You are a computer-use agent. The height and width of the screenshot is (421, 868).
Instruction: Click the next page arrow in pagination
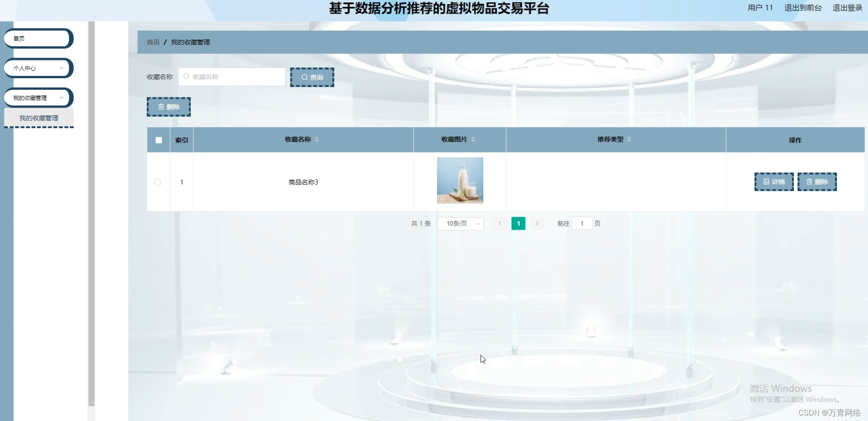click(x=537, y=223)
